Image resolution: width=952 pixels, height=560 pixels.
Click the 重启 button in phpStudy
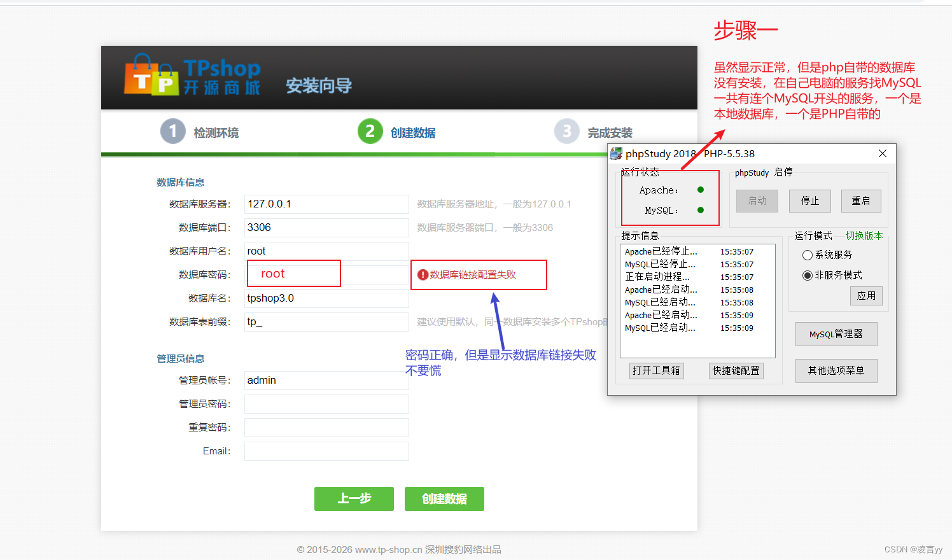[x=862, y=201]
